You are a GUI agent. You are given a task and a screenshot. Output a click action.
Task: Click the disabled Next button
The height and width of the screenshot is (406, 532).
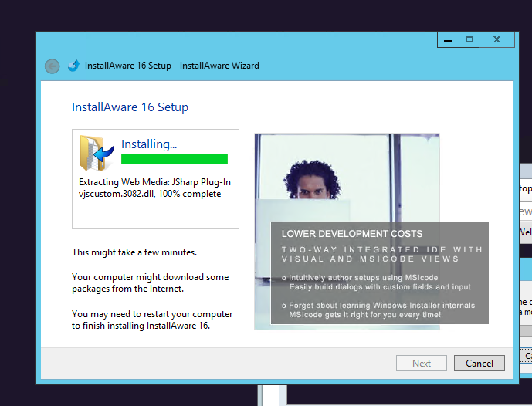(x=422, y=364)
